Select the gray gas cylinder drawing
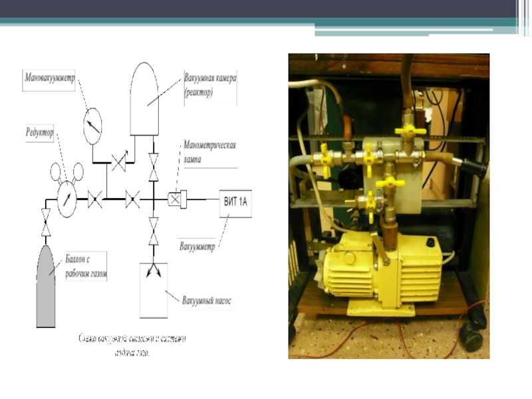Viewport: 532px width, 399px height. (x=46, y=287)
